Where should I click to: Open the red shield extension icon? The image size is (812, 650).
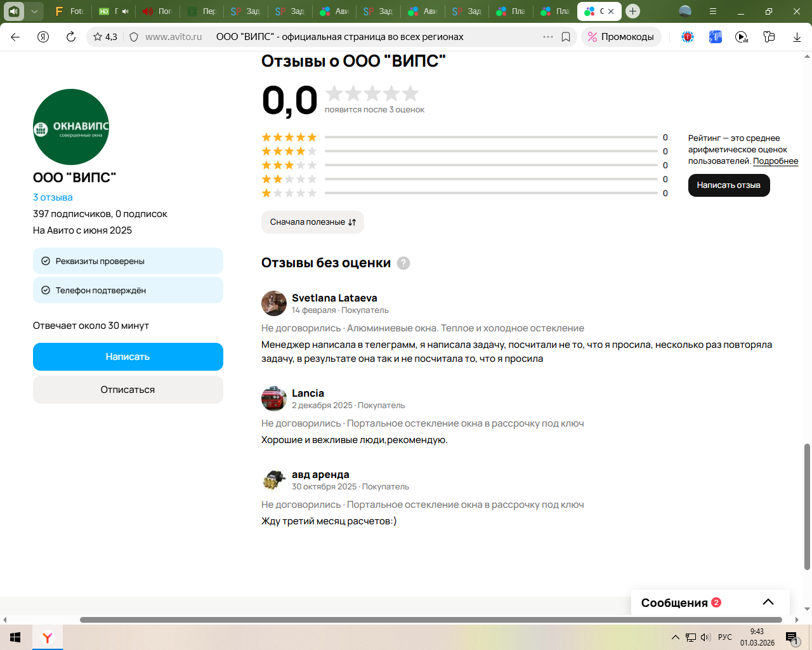tap(688, 37)
